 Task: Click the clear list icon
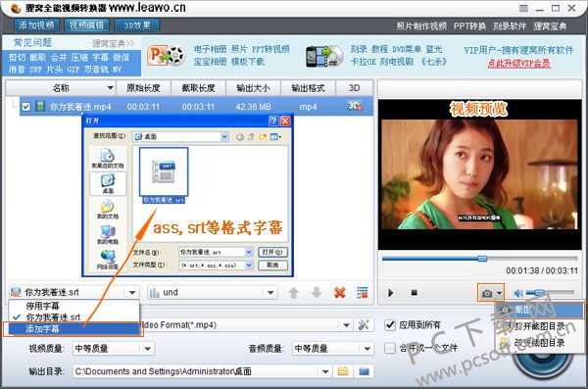pyautogui.click(x=363, y=293)
